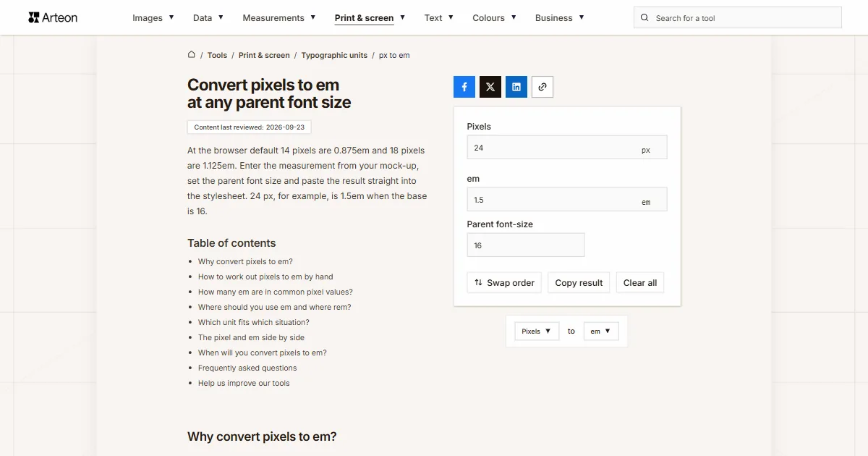
Task: Go to Tools breadcrumb
Action: pyautogui.click(x=217, y=55)
